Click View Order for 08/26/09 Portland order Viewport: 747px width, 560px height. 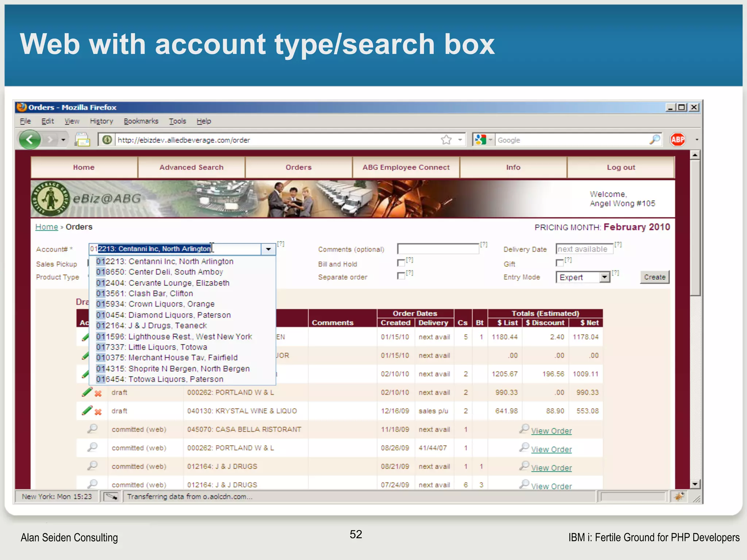click(551, 450)
